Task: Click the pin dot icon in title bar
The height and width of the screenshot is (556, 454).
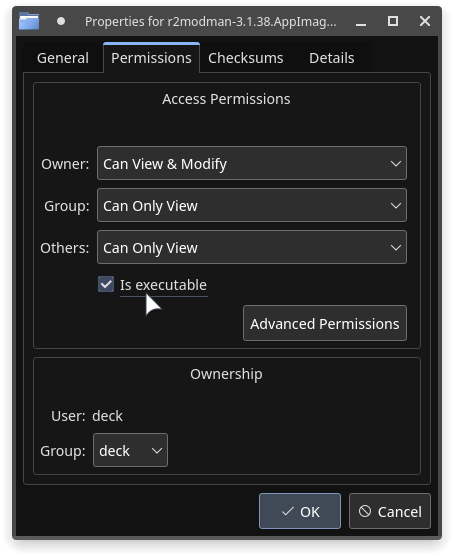Action: [x=61, y=21]
